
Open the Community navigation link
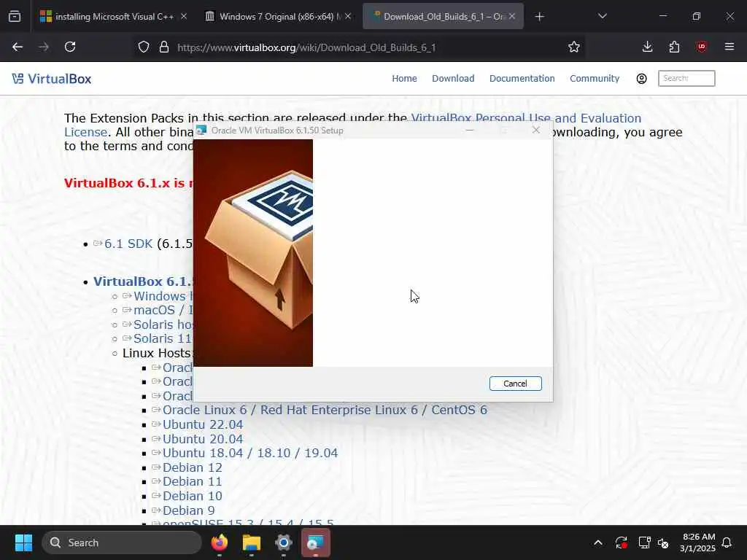[594, 79]
